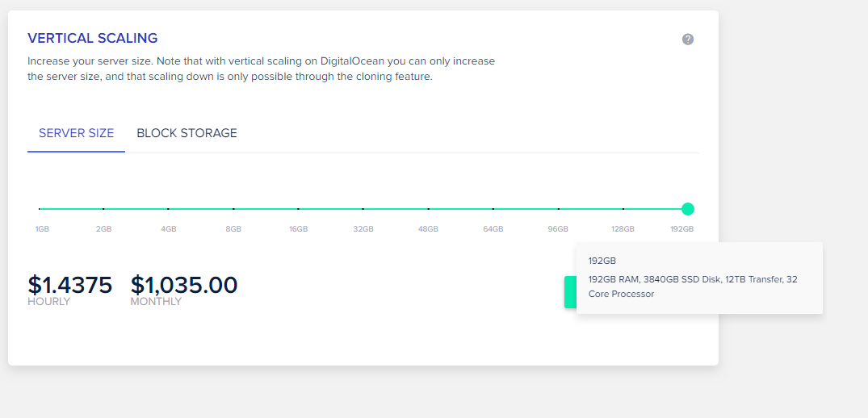
Task: Pick the 96GB mark on the slider
Action: click(x=558, y=209)
